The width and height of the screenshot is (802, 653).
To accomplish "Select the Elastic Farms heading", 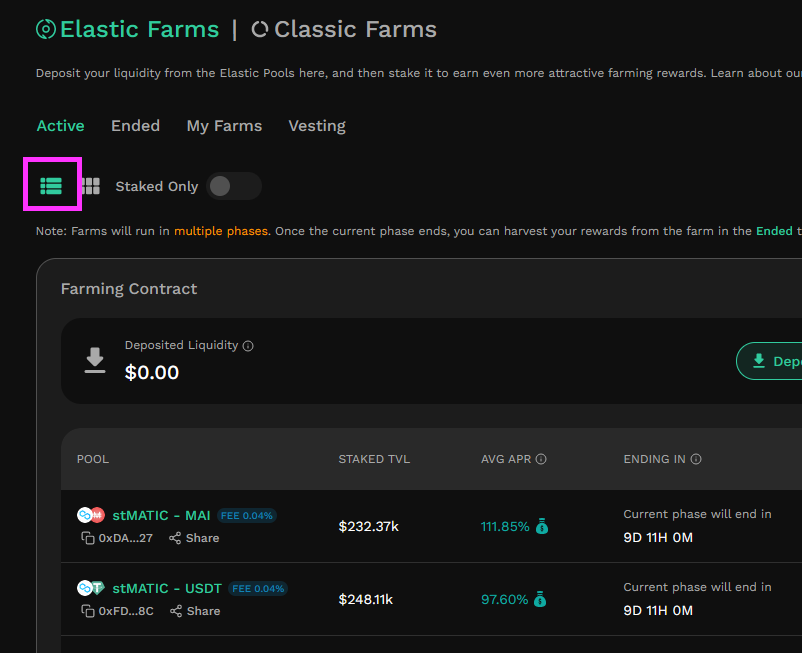I will click(x=128, y=29).
